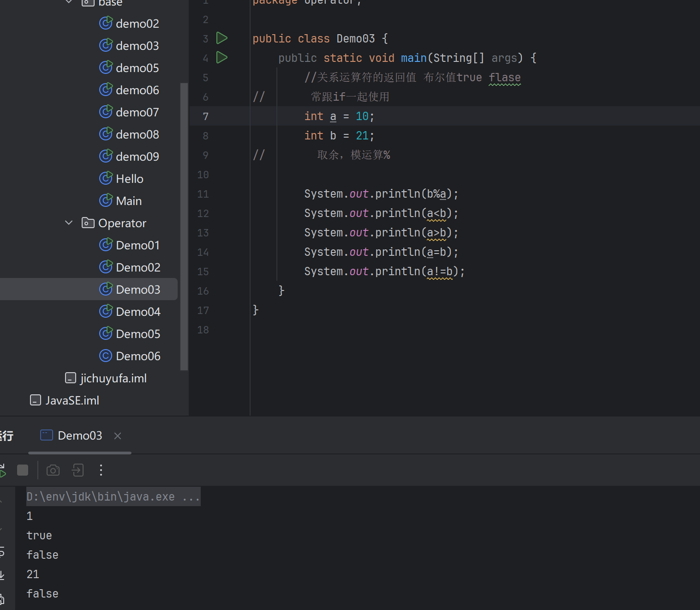This screenshot has height=610, width=700.
Task: Click the demo02 class icon in base
Action: [x=106, y=23]
